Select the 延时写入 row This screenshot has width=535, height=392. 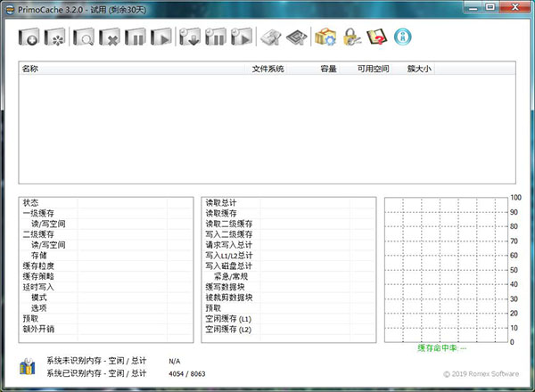(x=106, y=287)
